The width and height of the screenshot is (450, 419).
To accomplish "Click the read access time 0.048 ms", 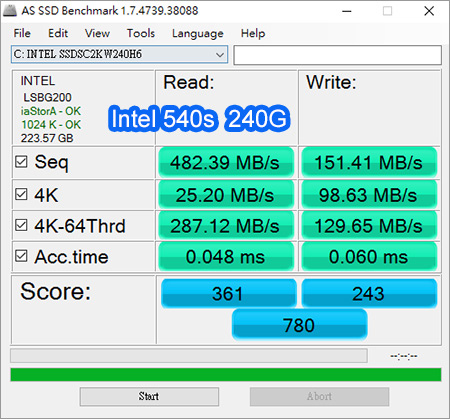I will (226, 256).
